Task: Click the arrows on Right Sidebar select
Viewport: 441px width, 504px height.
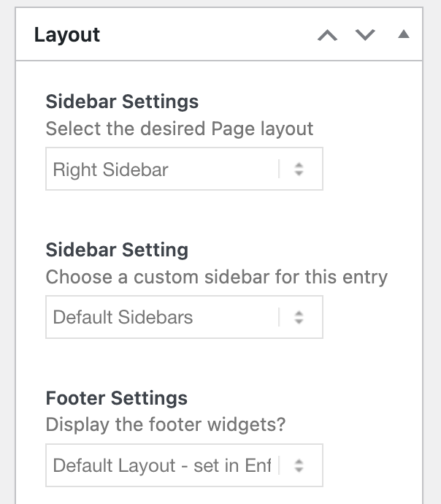Action: 299,169
